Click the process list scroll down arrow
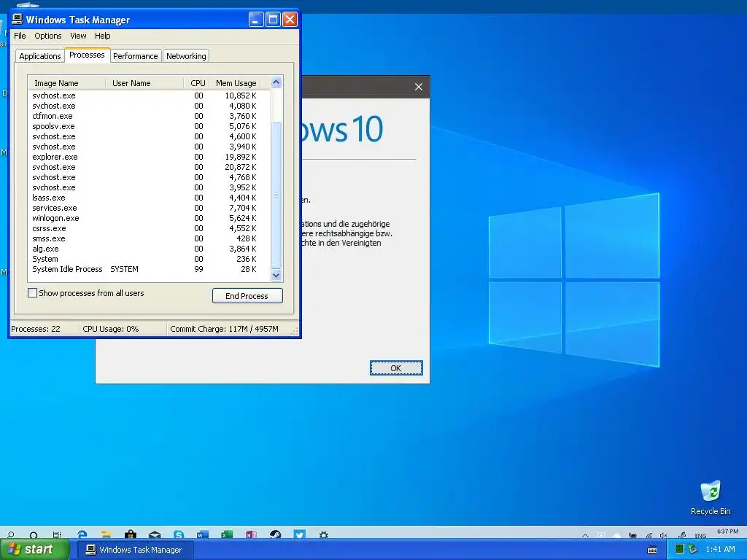This screenshot has height=560, width=747. tap(276, 275)
